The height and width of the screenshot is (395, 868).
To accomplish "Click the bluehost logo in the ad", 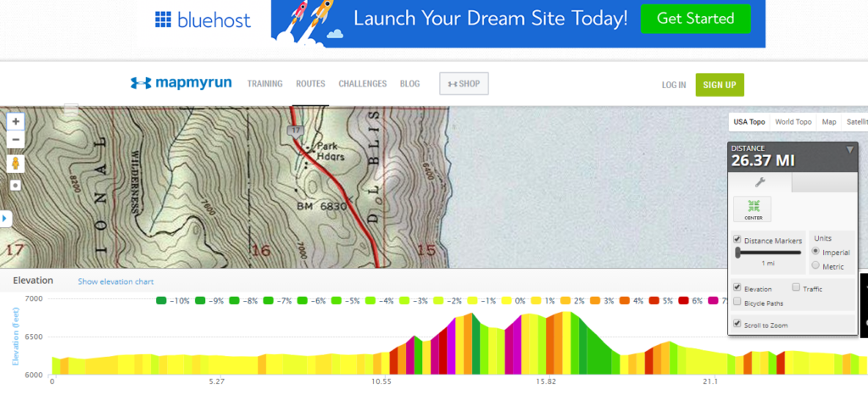I will click(202, 19).
